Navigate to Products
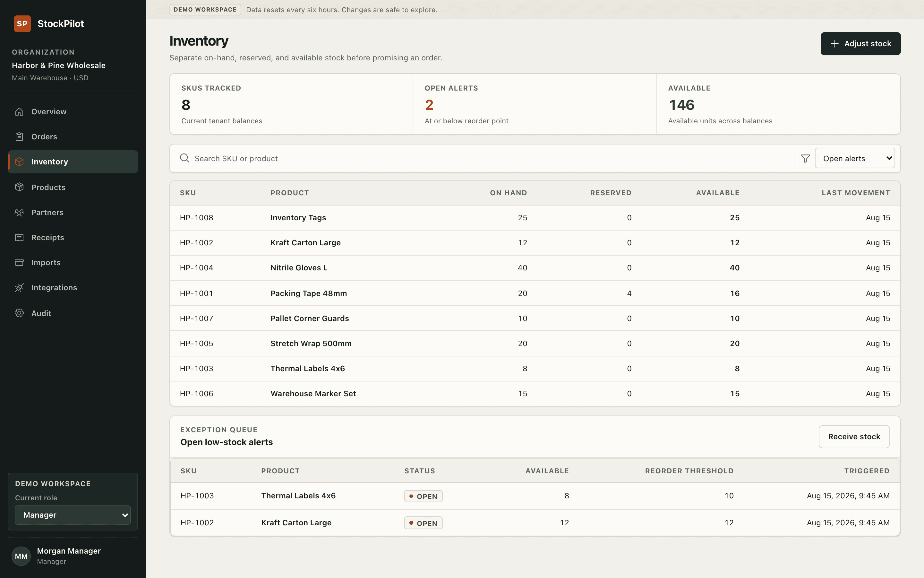The height and width of the screenshot is (578, 924). (x=73, y=187)
